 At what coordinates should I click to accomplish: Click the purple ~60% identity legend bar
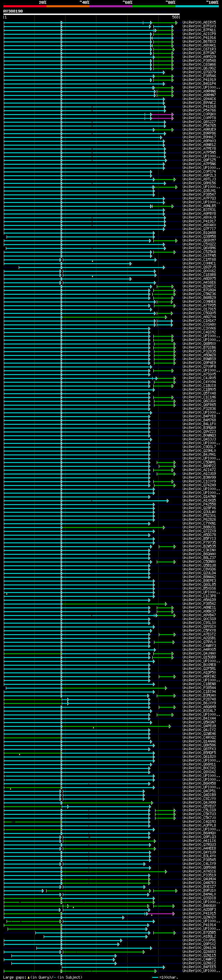[111, 7]
